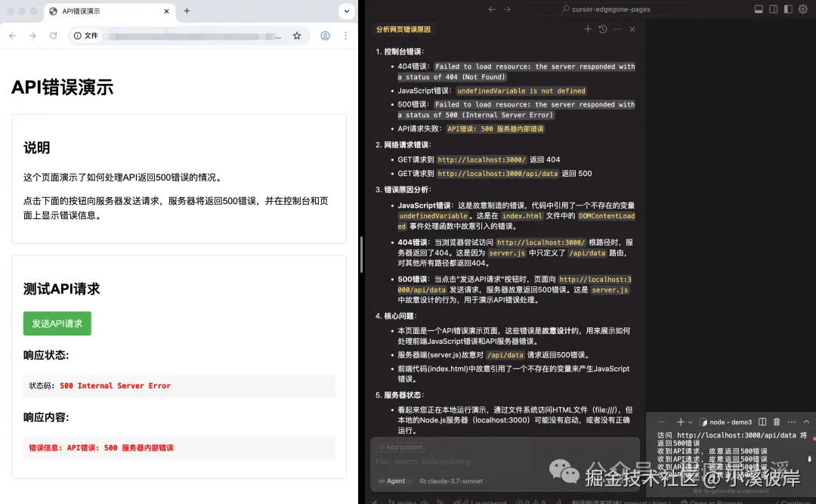Toggle the primary sidebar visibility
The width and height of the screenshot is (816, 504).
tap(773, 9)
